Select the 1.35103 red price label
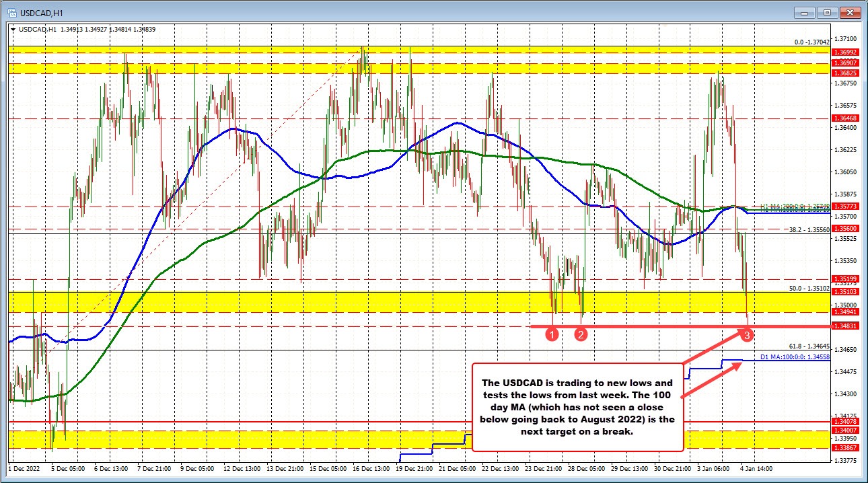Viewport: 868px width, 483px height. pyautogui.click(x=844, y=291)
